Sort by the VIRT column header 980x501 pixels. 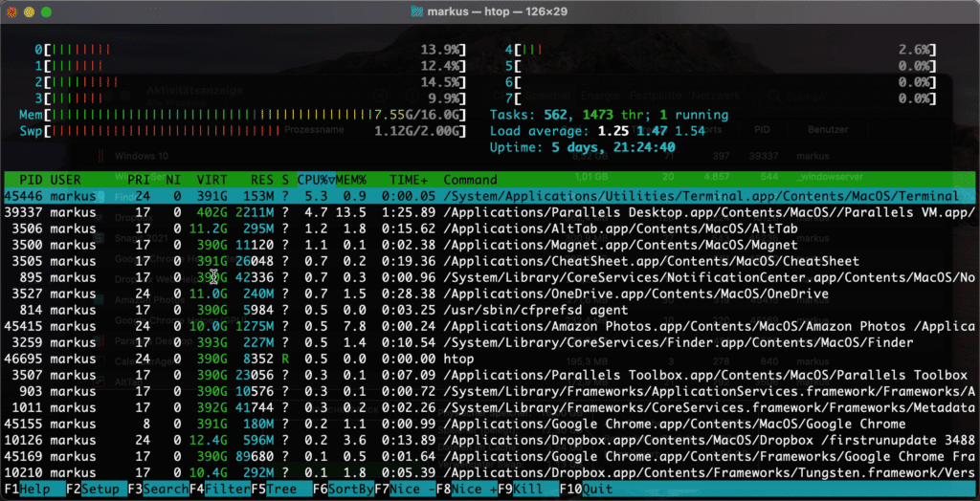pyautogui.click(x=212, y=180)
